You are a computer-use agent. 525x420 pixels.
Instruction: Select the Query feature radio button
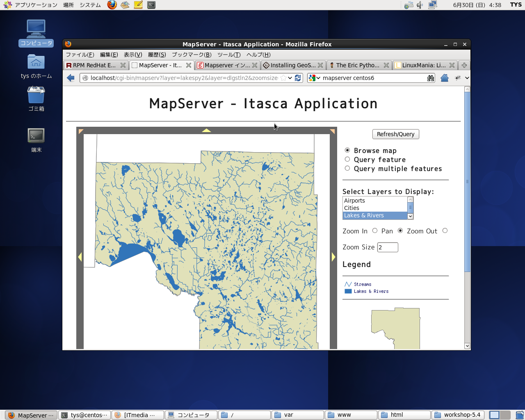point(347,159)
